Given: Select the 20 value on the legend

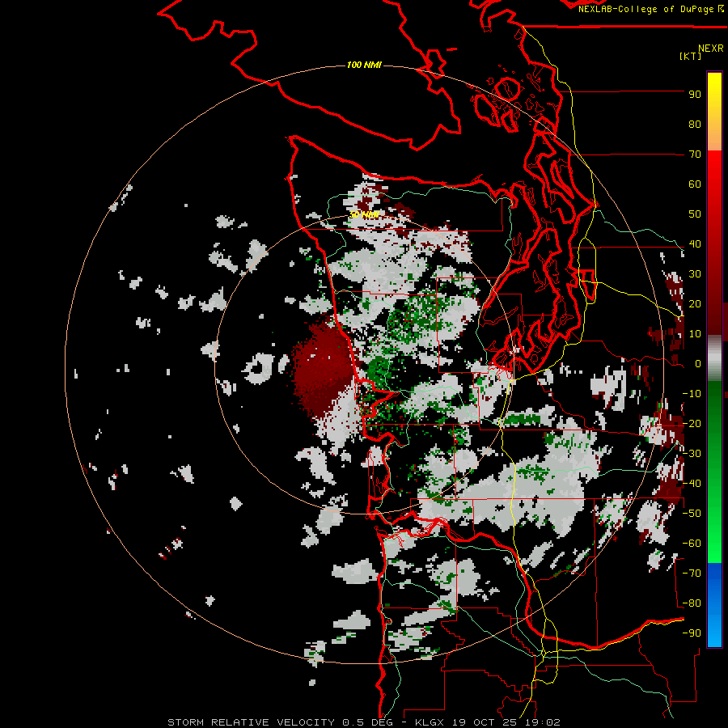Looking at the screenshot, I should (x=695, y=304).
